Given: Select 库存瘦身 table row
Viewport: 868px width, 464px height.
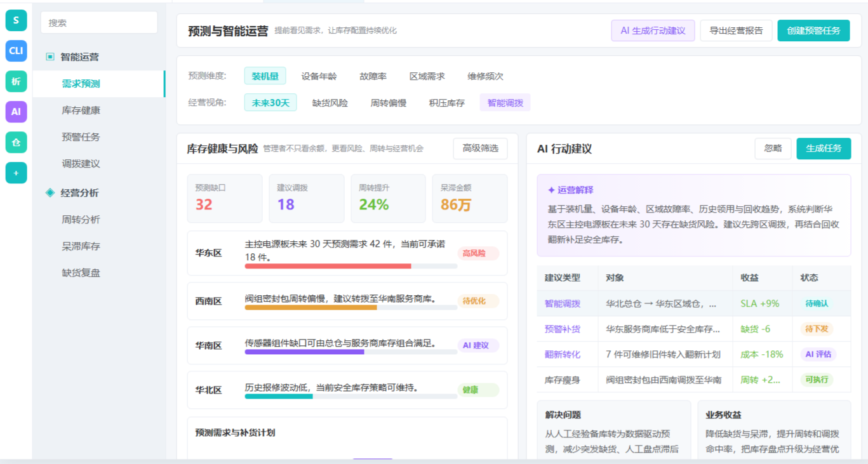Looking at the screenshot, I should [694, 380].
